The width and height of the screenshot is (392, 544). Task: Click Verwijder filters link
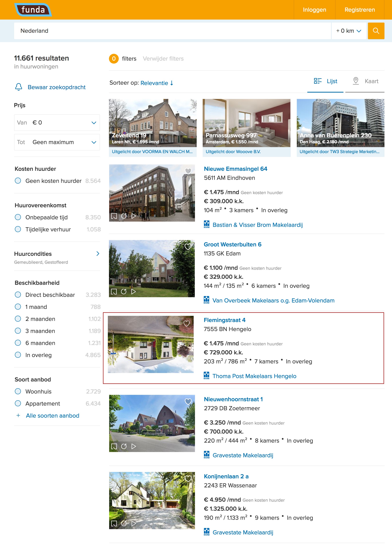(163, 59)
